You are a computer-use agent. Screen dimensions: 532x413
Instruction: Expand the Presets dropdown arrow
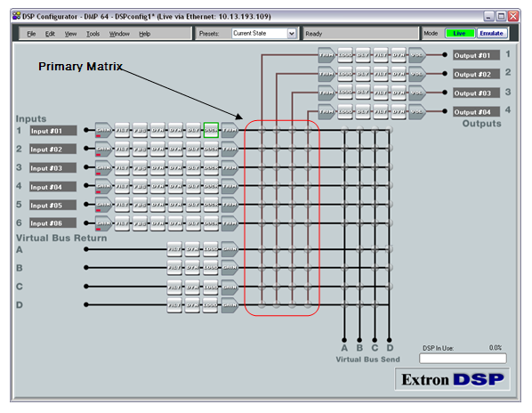point(291,33)
